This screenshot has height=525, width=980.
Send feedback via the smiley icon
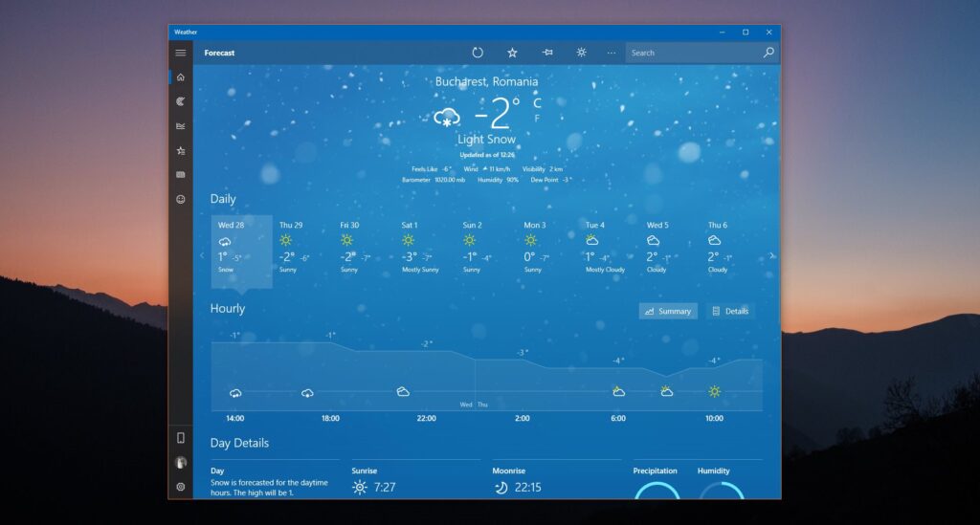(181, 200)
